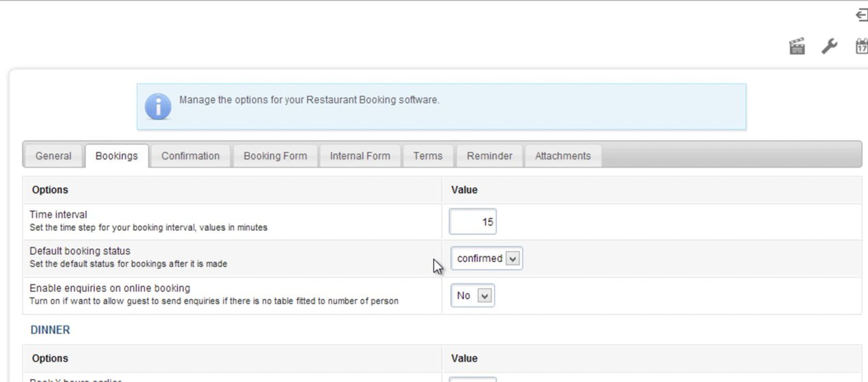
Task: Click the Time interval input field
Action: (x=472, y=221)
